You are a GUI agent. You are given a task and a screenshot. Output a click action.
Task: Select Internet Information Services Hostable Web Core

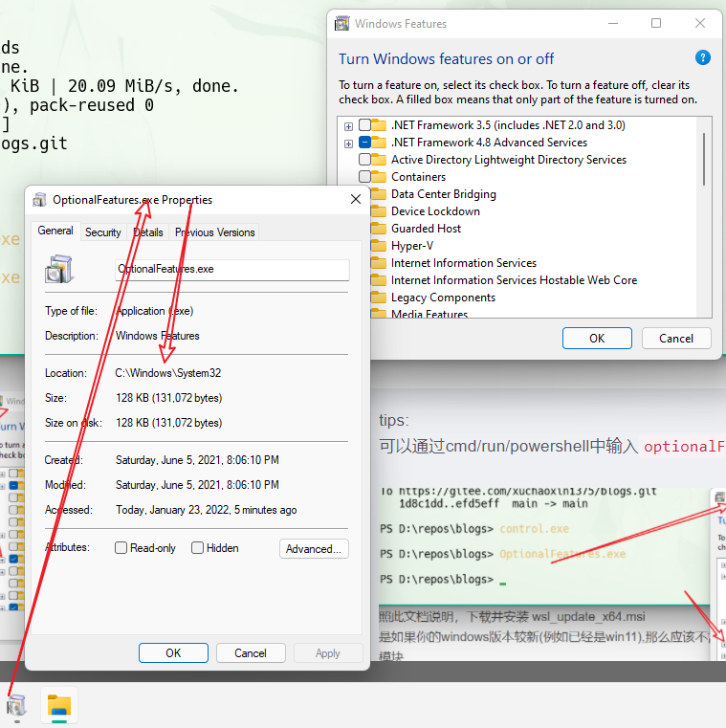[x=514, y=280]
